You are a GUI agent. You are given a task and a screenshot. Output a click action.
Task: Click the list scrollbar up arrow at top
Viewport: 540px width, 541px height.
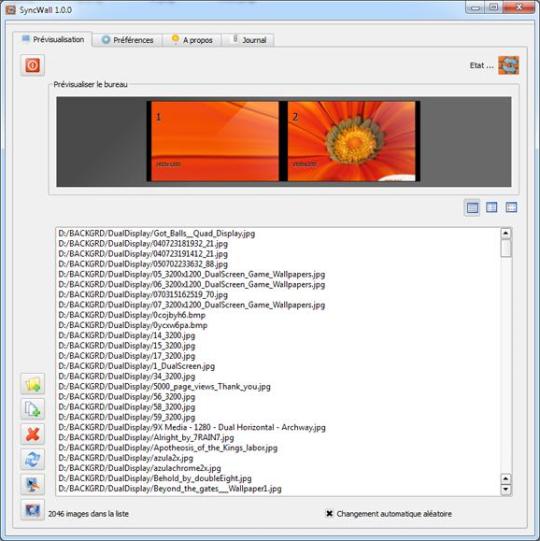pos(506,234)
